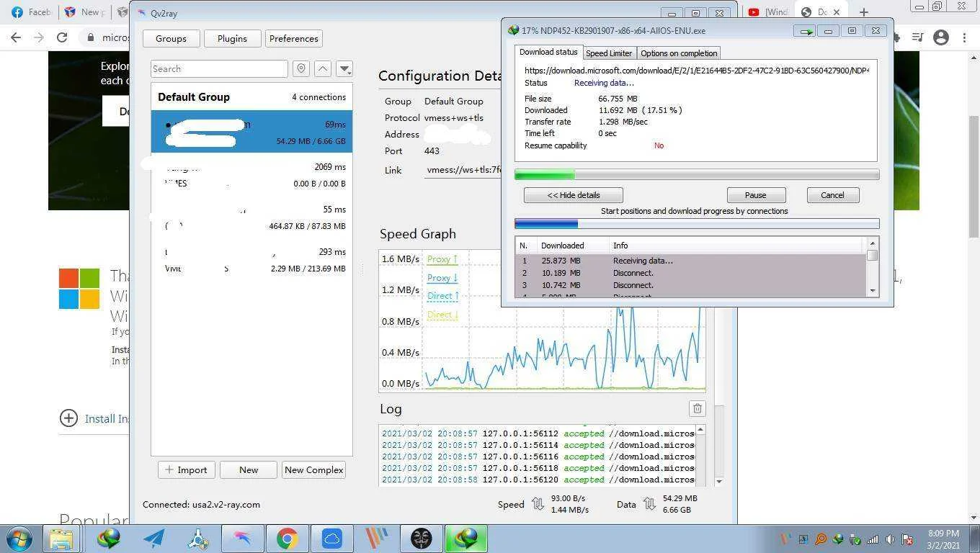The image size is (980, 553).
Task: Select the connection with 55 ms latency
Action: tap(251, 217)
